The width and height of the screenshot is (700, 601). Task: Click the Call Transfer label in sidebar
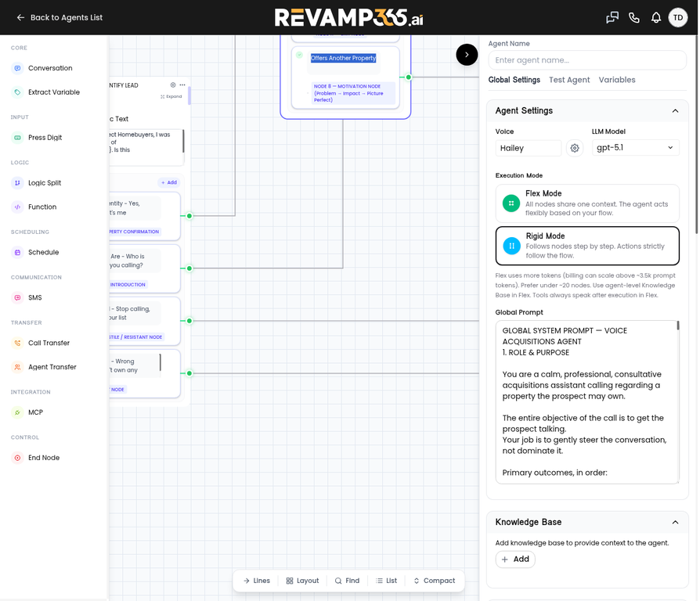(49, 343)
